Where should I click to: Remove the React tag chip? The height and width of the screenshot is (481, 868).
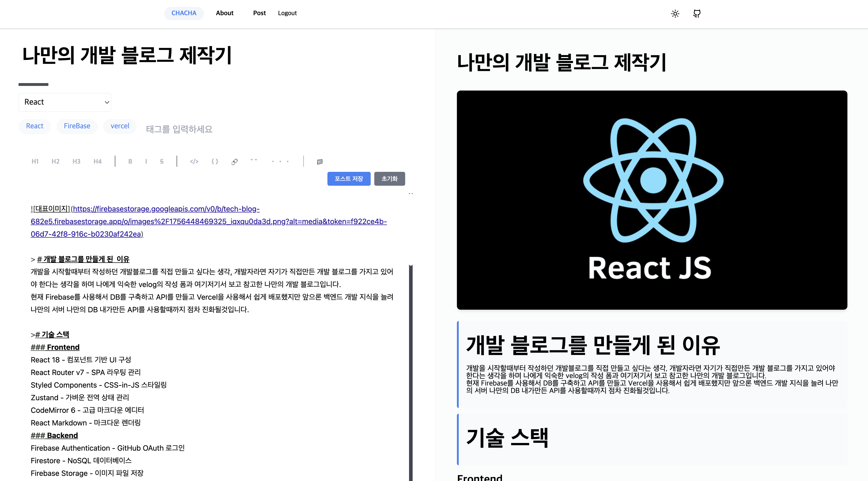[x=35, y=126]
